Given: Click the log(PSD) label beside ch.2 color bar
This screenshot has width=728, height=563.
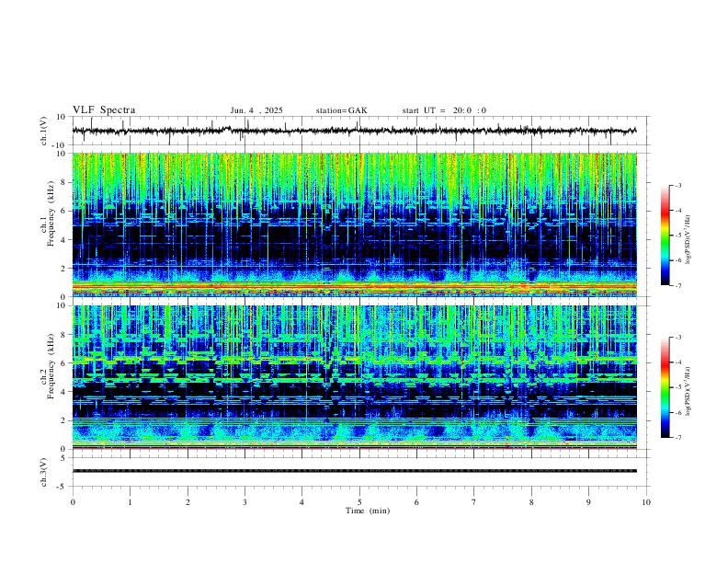Looking at the screenshot, I should click(x=688, y=392).
